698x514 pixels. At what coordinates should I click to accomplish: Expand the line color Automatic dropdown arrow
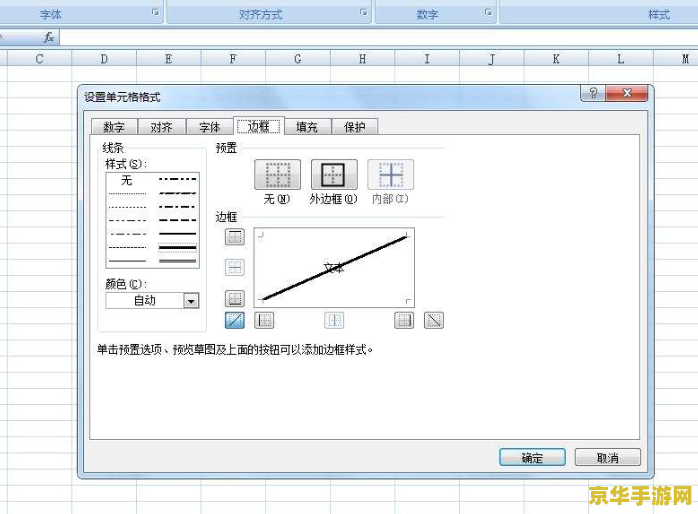[x=191, y=301]
